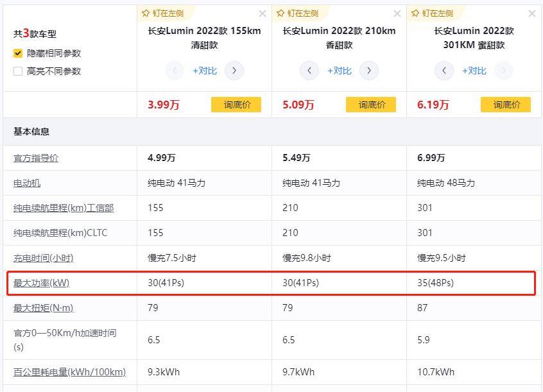Move the 210km 香甜款 column left

pos(309,71)
